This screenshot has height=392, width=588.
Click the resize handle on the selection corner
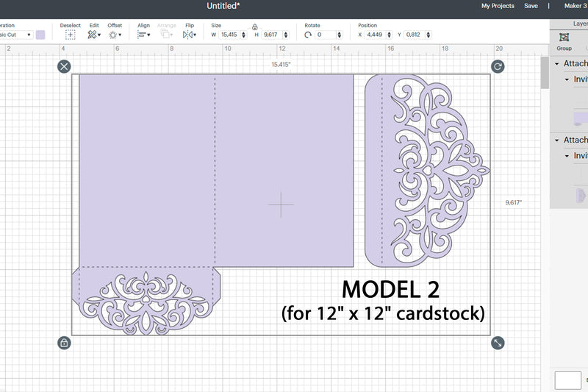[498, 343]
